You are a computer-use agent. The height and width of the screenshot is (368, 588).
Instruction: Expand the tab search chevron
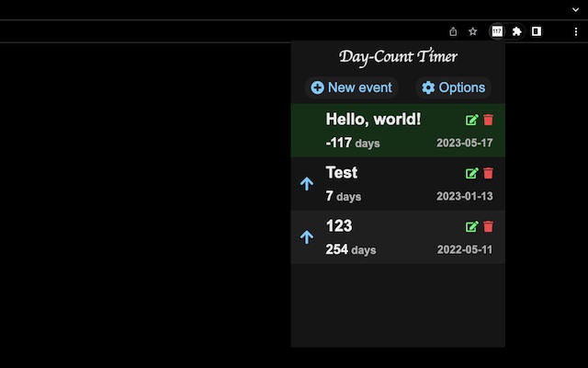576,10
